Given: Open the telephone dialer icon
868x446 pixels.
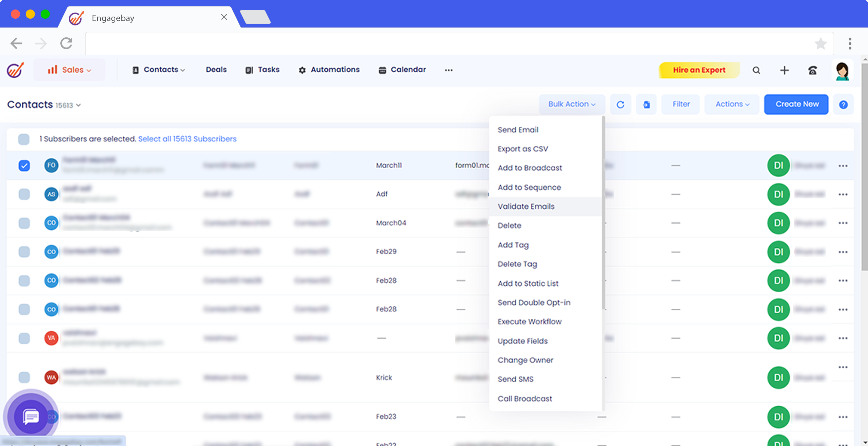Looking at the screenshot, I should click(812, 70).
